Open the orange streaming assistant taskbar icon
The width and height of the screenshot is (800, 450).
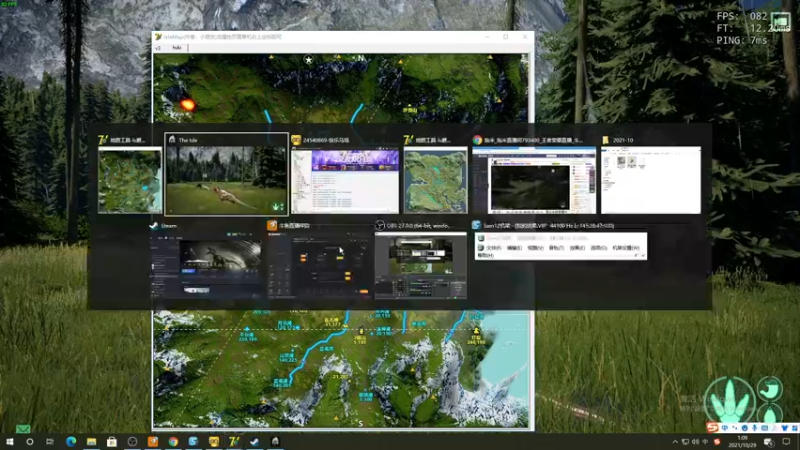153,442
